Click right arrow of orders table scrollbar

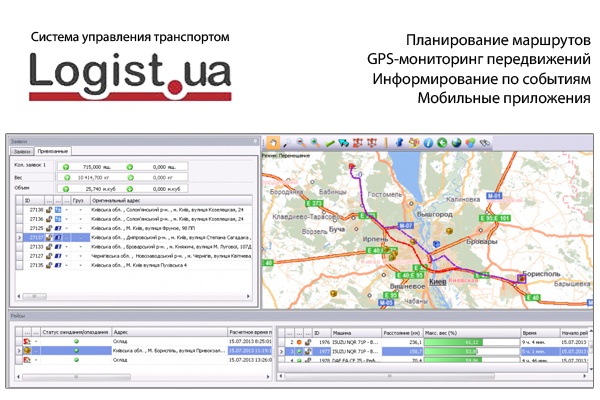[248, 296]
